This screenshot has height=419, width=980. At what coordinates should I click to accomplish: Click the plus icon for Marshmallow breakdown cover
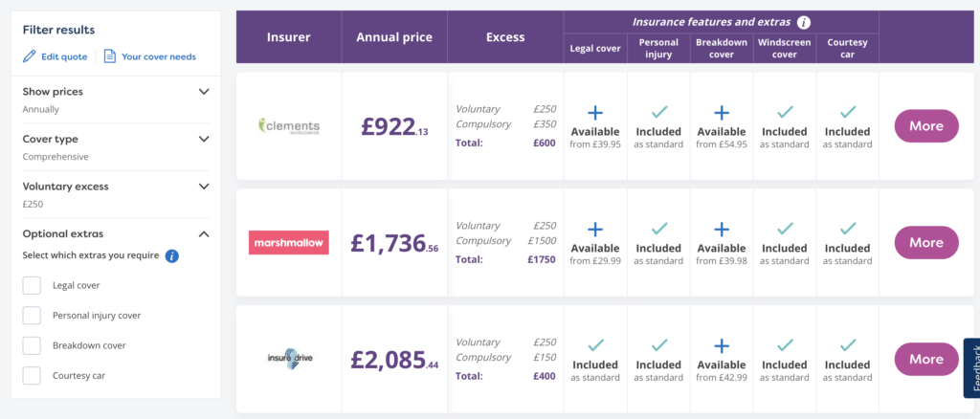722,230
